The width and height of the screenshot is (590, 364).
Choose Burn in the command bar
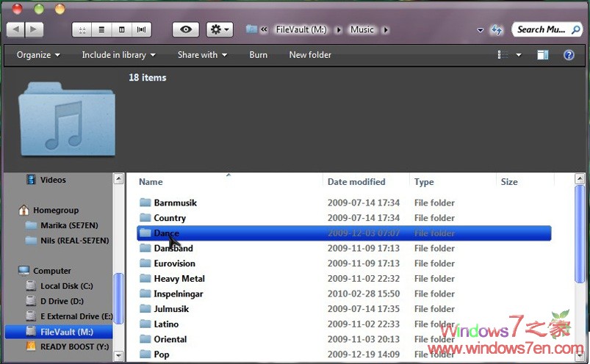pos(258,55)
